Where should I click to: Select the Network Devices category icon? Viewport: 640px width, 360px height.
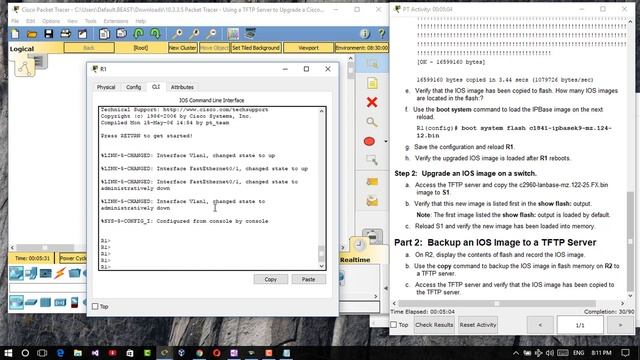pos(16,273)
